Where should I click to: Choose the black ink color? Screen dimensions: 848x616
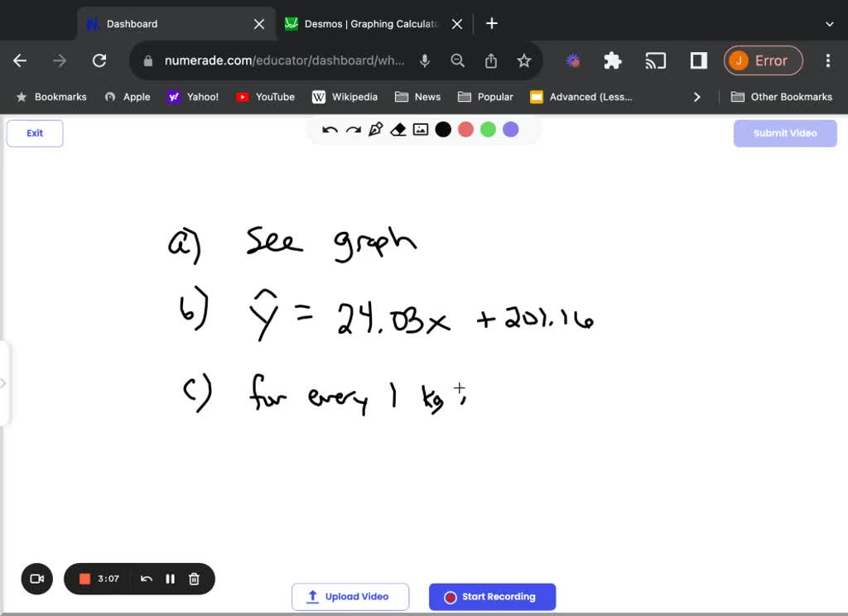(x=443, y=130)
